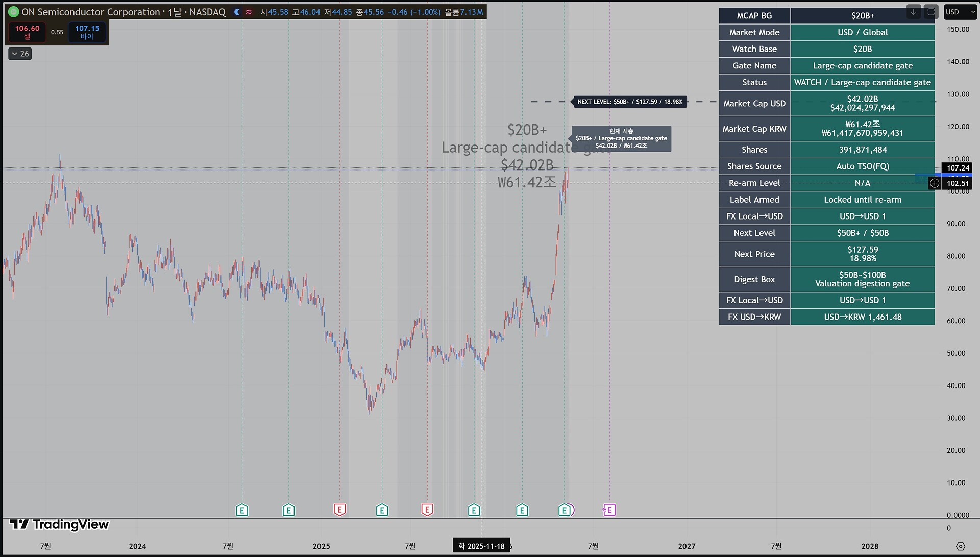980x557 pixels.
Task: Click the 0.55 spread value
Action: tap(57, 32)
